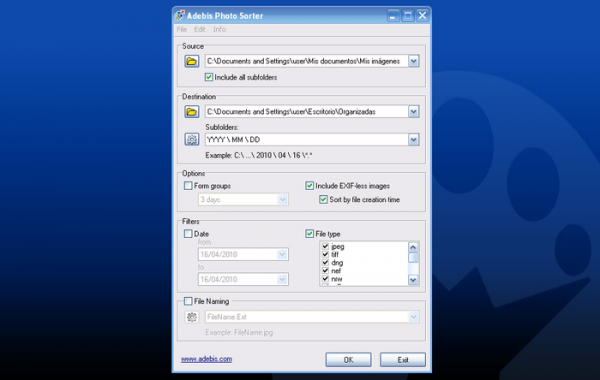600x380 pixels.
Task: Open the Info menu
Action: click(x=219, y=29)
